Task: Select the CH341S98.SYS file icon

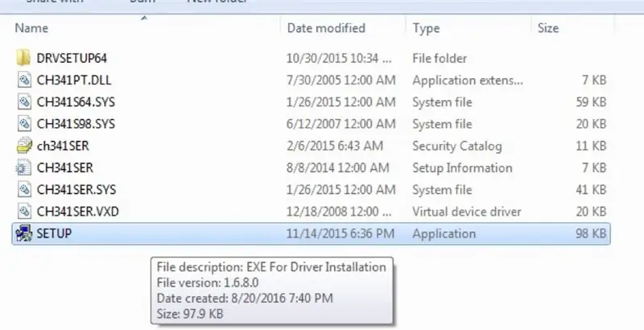Action: tap(24, 123)
